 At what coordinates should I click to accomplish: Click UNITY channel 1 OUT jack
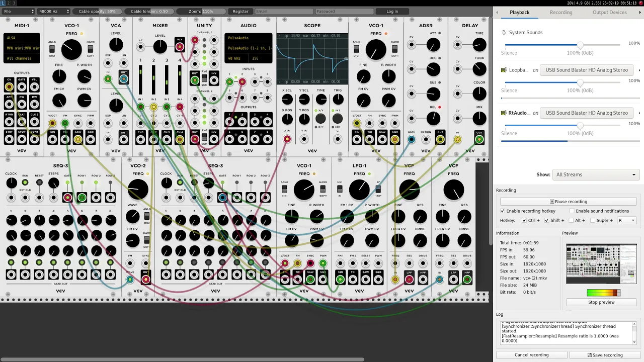(195, 80)
